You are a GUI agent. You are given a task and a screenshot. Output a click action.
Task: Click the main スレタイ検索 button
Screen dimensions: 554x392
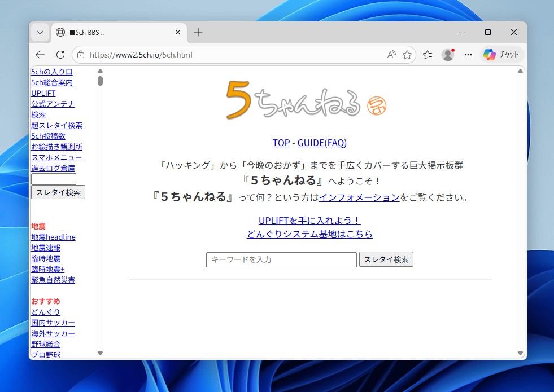(386, 259)
